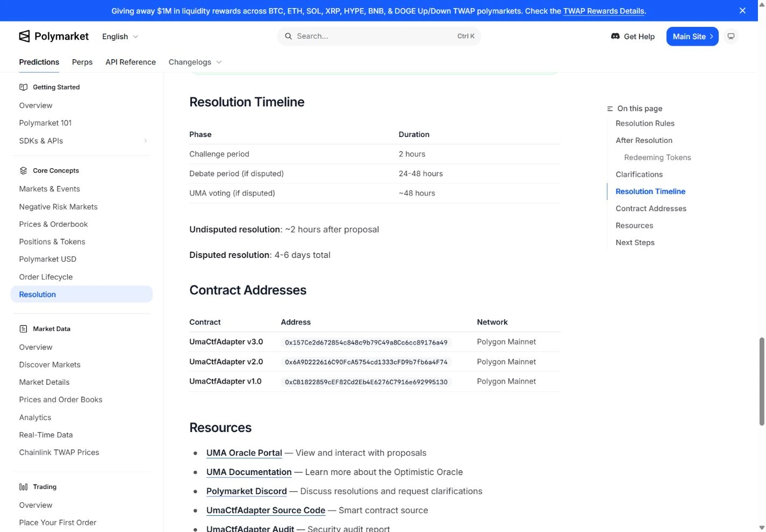Select Order Lifecycle in sidebar
The width and height of the screenshot is (766, 532).
[46, 277]
